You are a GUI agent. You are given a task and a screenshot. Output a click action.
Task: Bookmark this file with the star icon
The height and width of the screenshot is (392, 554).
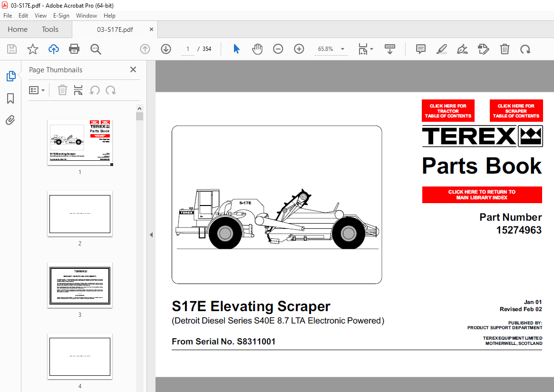[x=32, y=49]
